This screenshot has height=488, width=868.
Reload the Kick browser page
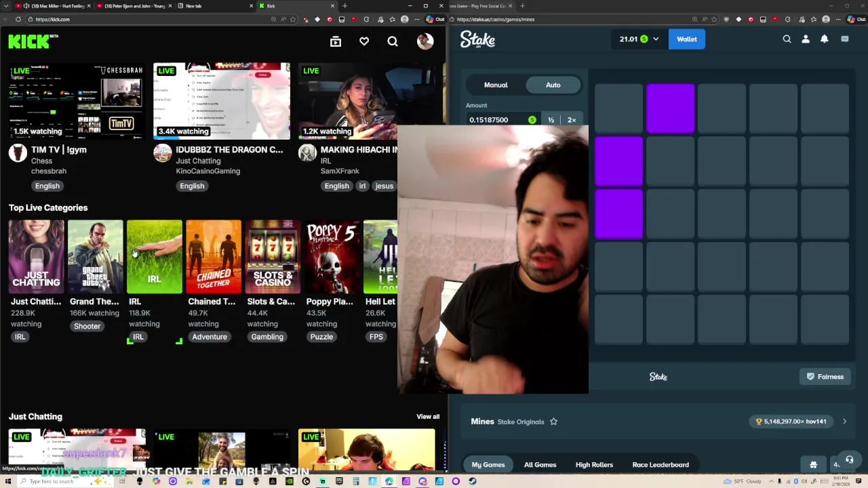point(18,19)
